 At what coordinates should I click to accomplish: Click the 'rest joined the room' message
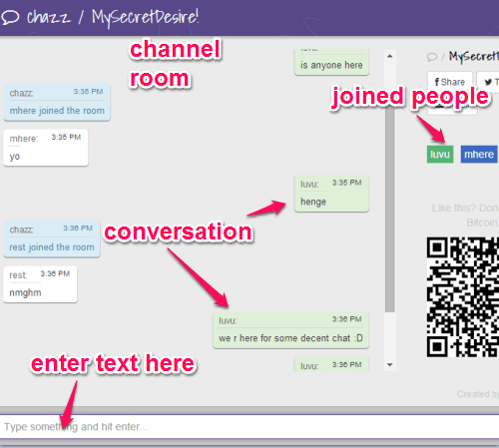point(52,238)
